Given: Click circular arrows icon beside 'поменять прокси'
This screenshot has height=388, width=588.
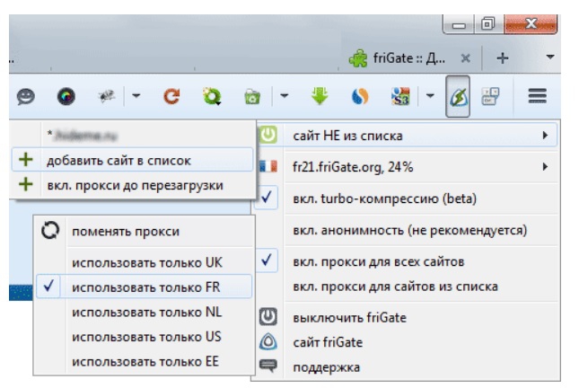Looking at the screenshot, I should point(50,231).
